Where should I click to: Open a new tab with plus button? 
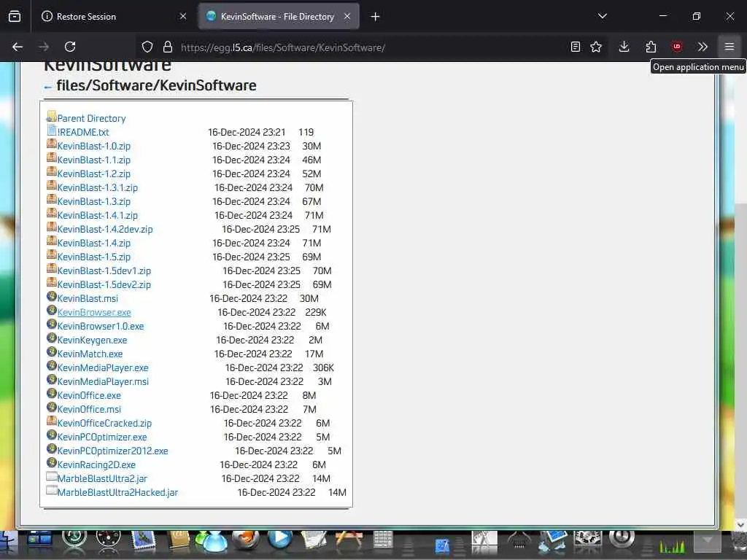[x=376, y=17]
